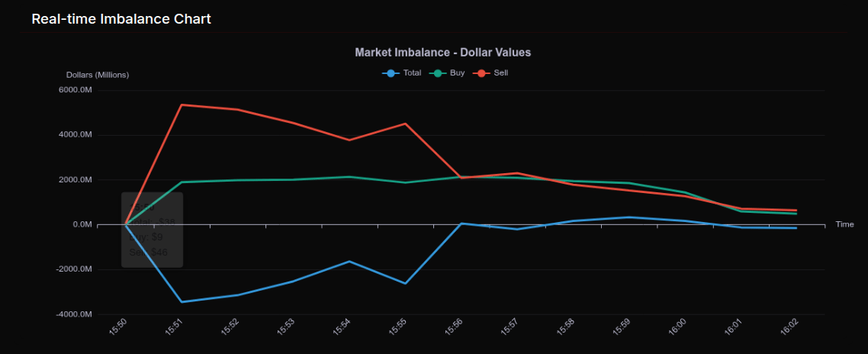Viewport: 868px width, 354px height.
Task: Click the Sell line peak at 15:51
Action: coord(182,105)
